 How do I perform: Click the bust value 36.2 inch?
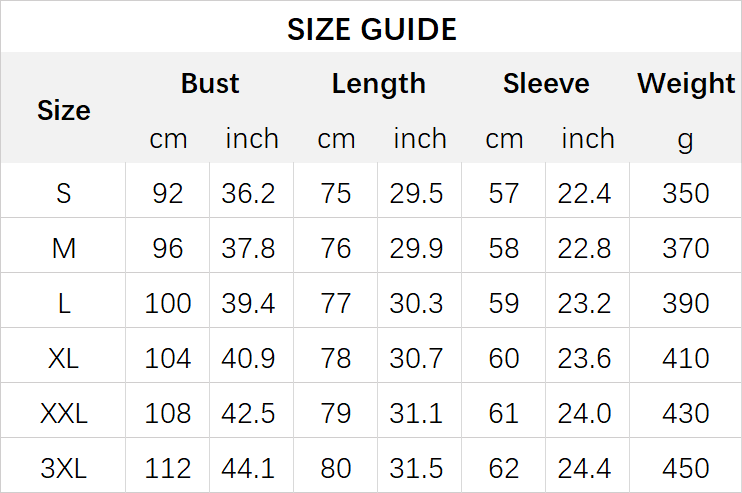pyautogui.click(x=248, y=193)
